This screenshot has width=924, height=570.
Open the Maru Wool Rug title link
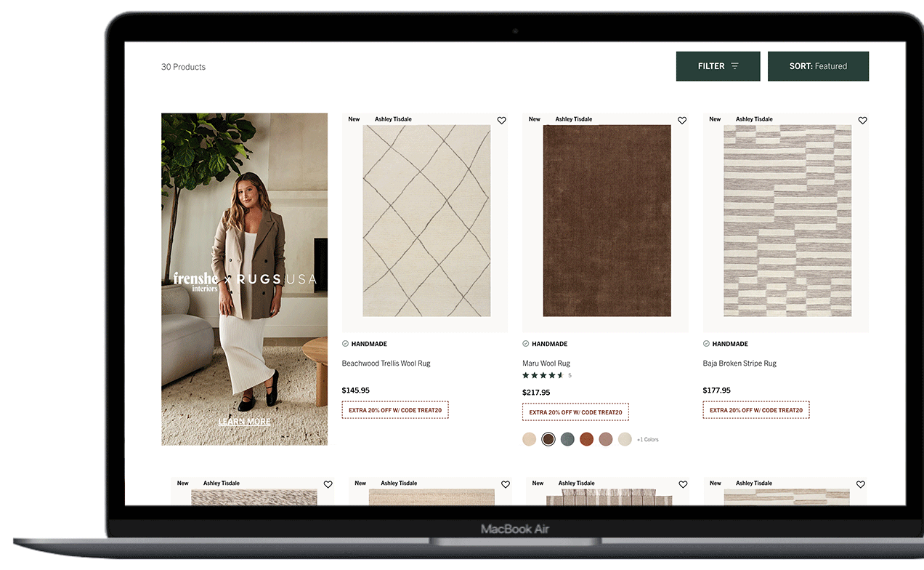[x=546, y=364]
